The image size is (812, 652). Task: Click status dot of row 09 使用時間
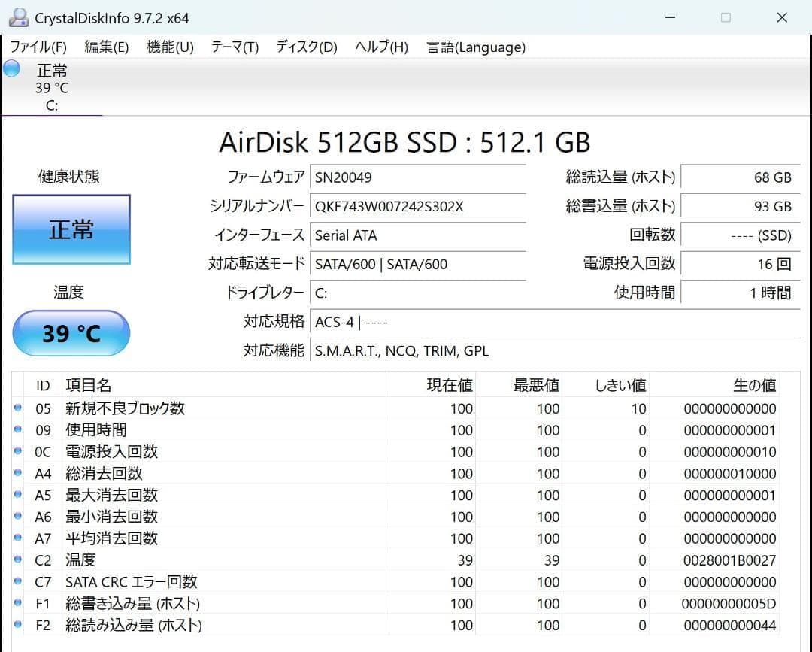click(x=17, y=429)
